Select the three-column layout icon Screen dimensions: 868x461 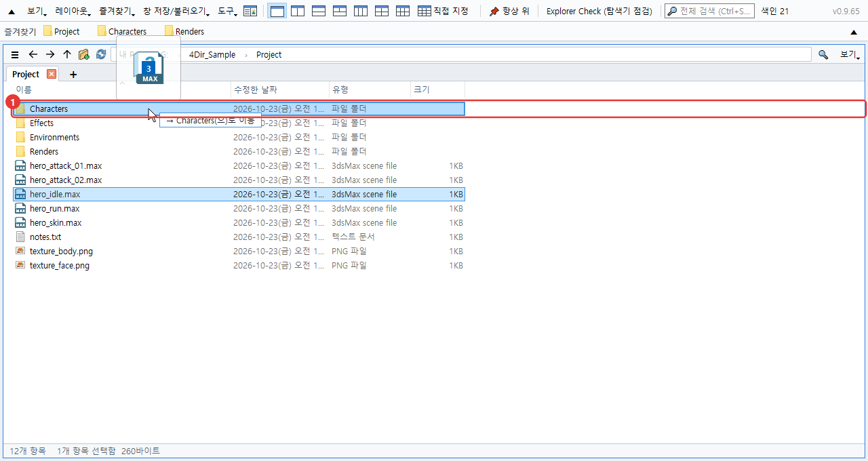point(361,12)
